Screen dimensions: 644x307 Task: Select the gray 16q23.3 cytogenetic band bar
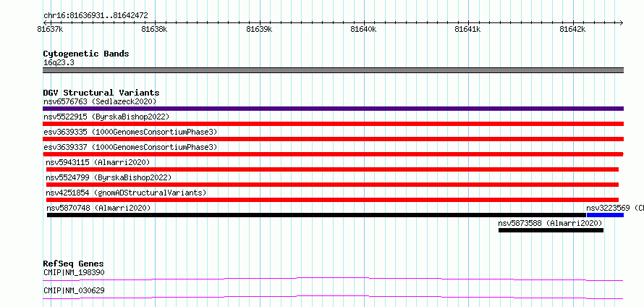click(x=333, y=70)
